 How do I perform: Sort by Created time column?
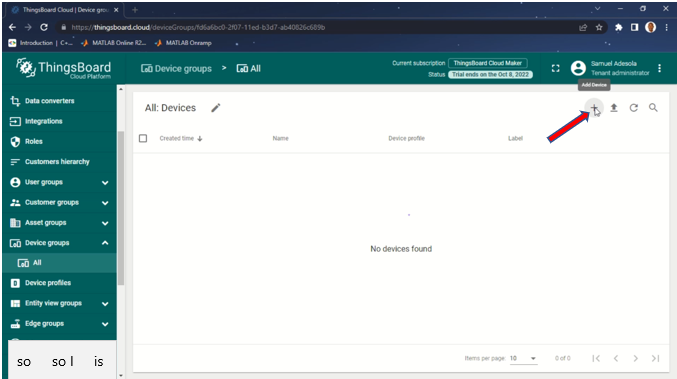point(181,138)
